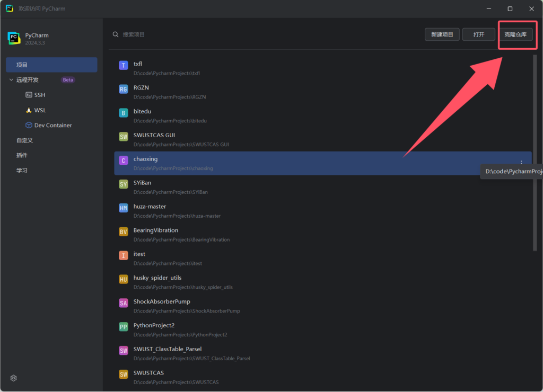Image resolution: width=543 pixels, height=392 pixels.
Task: Open Dev Container entry
Action: point(52,126)
